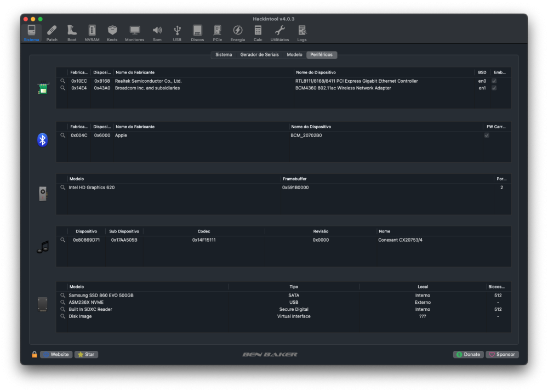548x392 pixels.
Task: Sort by Nome do Fabricante in network table
Action: tap(203, 72)
